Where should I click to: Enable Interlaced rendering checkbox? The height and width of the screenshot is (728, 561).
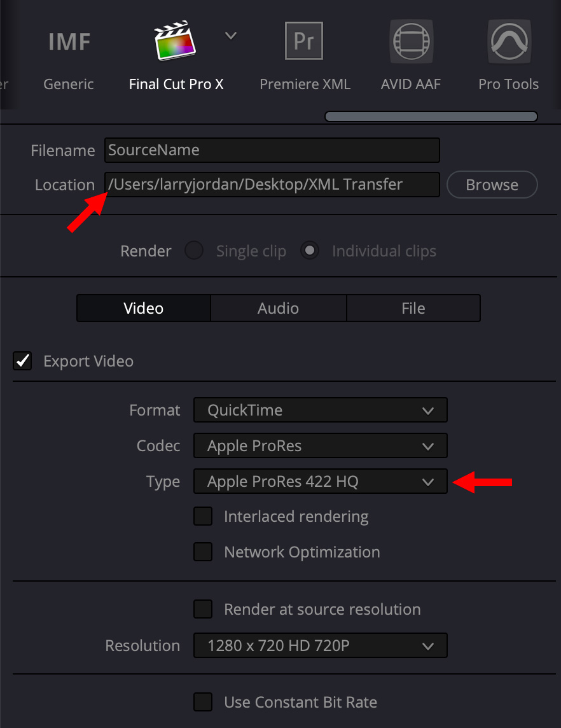point(203,516)
